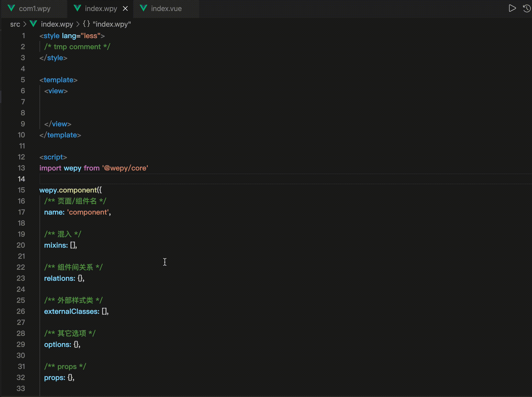Click Vue icon in index.wpy breadcrumb

pos(33,24)
